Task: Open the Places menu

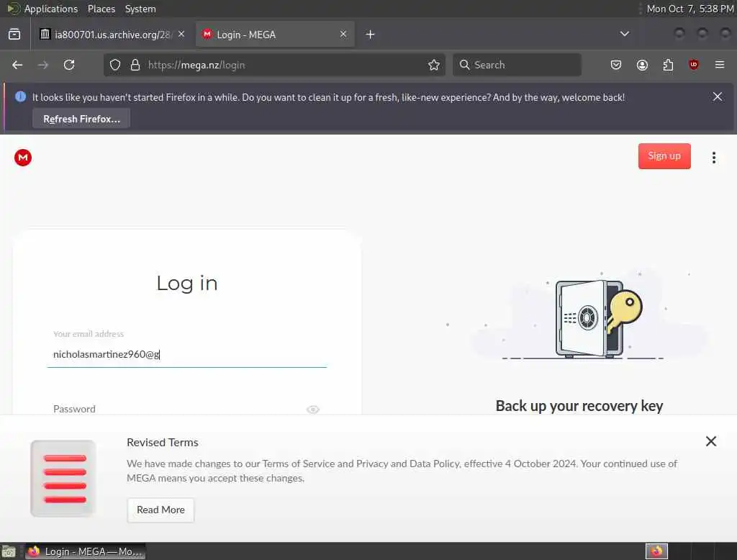Action: (101, 9)
